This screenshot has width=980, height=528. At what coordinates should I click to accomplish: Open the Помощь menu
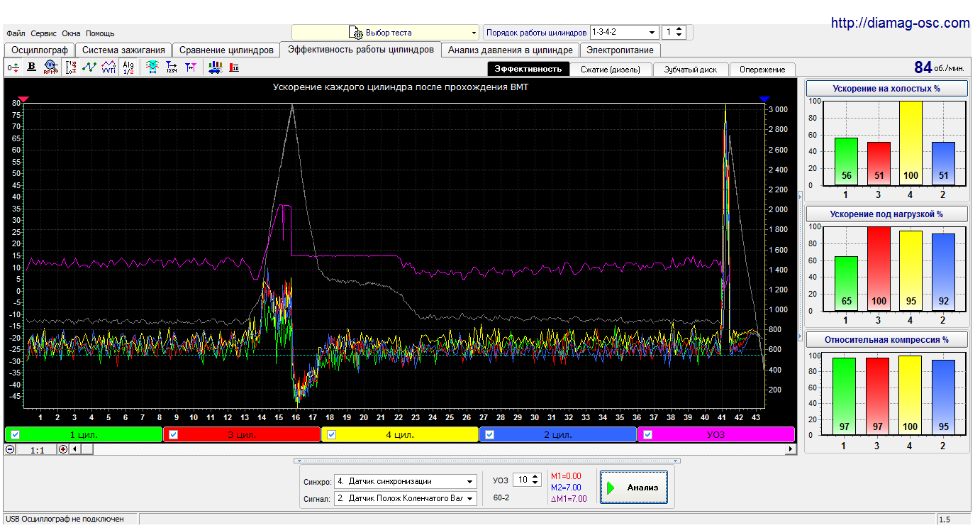[100, 33]
